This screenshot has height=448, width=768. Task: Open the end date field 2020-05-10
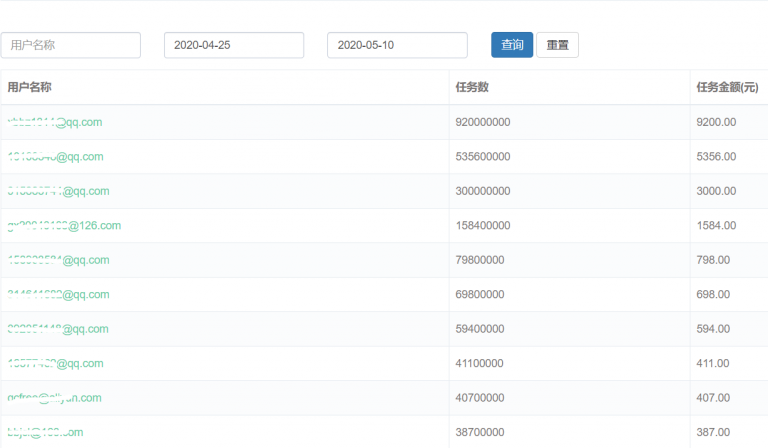pyautogui.click(x=397, y=45)
